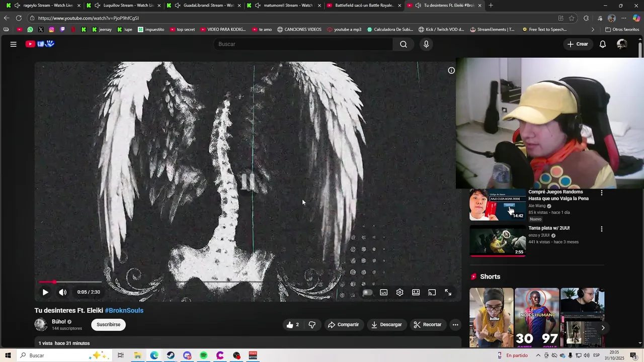Open the Compré Juegos Randoms thumbnail

click(x=498, y=205)
